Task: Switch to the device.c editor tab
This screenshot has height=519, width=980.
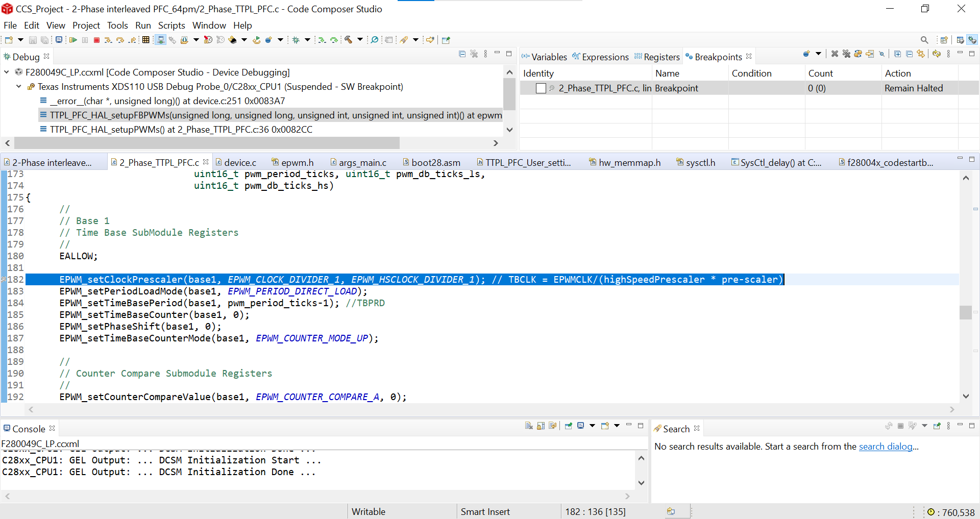Action: click(x=240, y=162)
